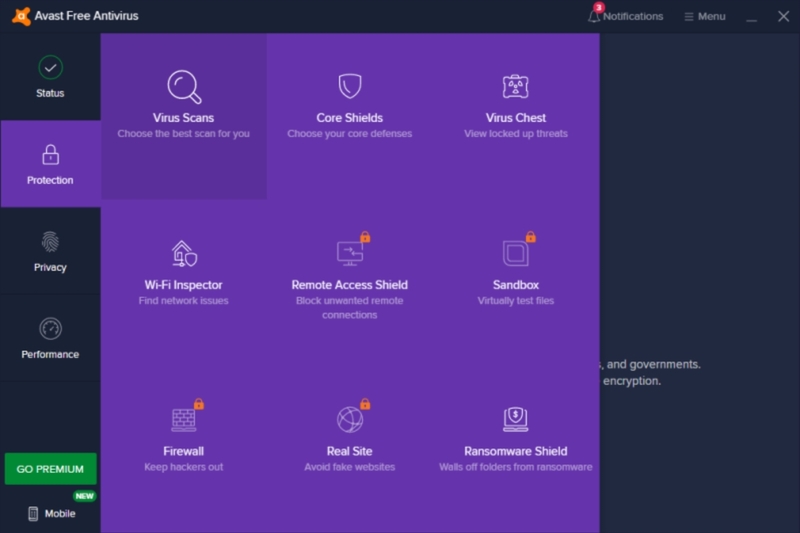The image size is (800, 533).
Task: Click Remote Access Shield lock badge
Action: click(365, 237)
